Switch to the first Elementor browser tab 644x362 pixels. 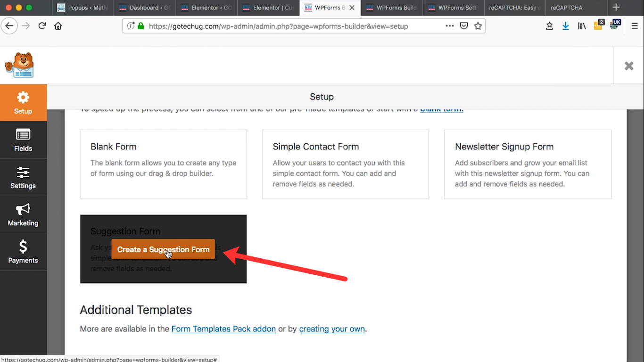[206, 8]
